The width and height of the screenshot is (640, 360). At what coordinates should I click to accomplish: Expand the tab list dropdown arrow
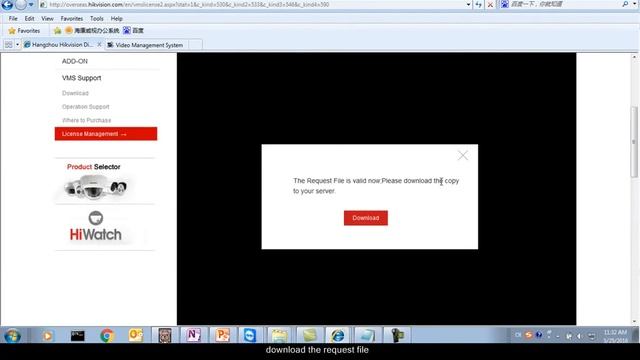coord(17,45)
